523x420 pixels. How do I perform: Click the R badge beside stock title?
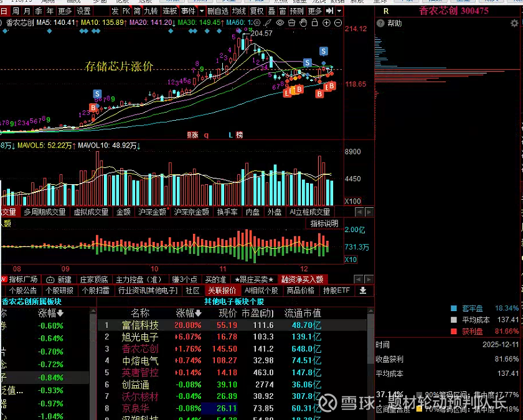[x=386, y=11]
